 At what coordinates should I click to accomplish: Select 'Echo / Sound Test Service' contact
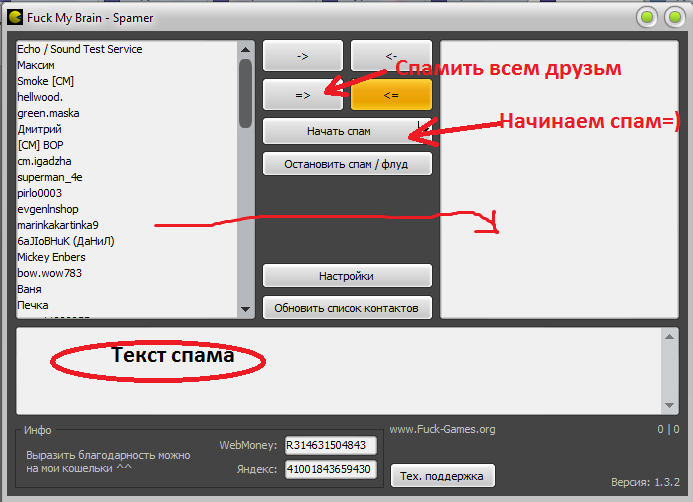coord(80,49)
